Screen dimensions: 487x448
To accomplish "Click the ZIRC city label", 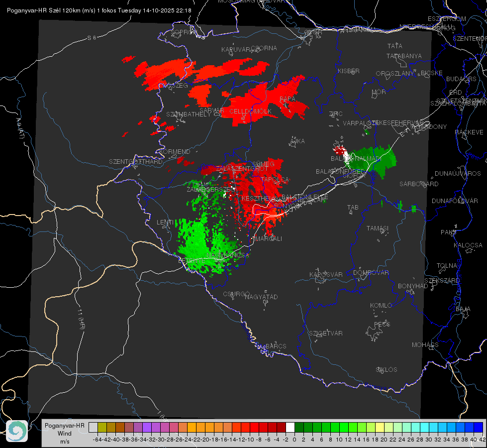I will pyautogui.click(x=336, y=114).
